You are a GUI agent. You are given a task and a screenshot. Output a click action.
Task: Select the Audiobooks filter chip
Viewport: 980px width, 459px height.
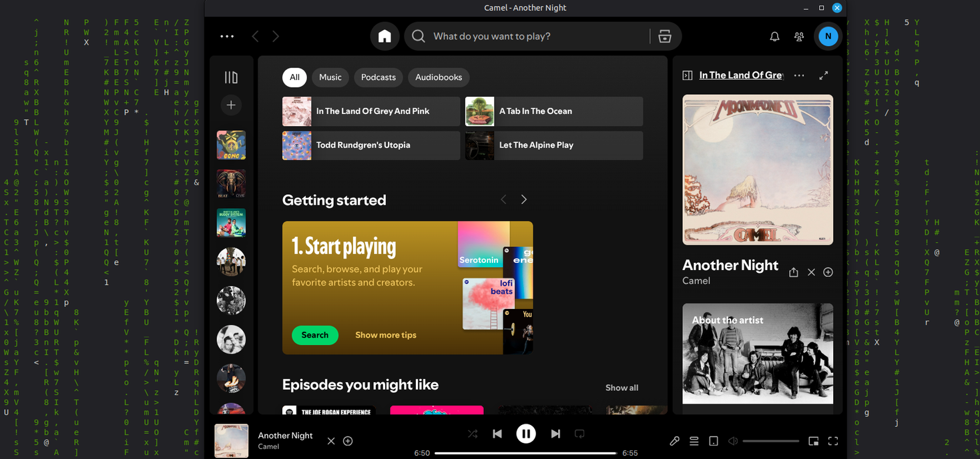[439, 77]
